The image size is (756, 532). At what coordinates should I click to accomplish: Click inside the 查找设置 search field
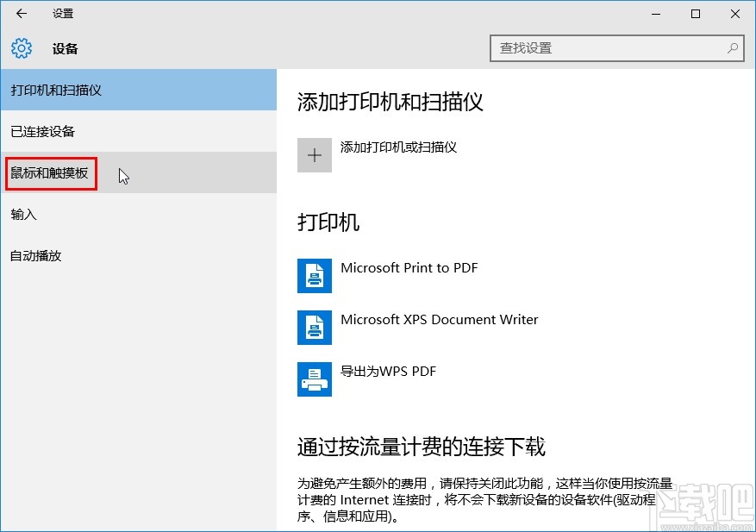click(603, 48)
